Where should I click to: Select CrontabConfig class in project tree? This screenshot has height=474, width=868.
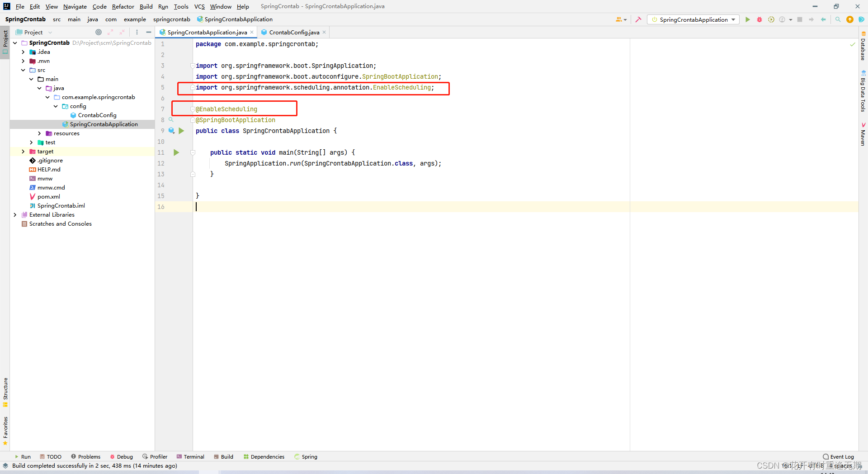coord(97,115)
